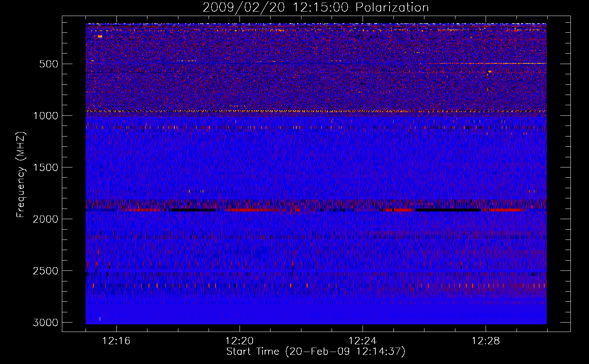Image resolution: width=589 pixels, height=364 pixels.
Task: Click the 1000 frequency tick label
Action: [x=46, y=116]
